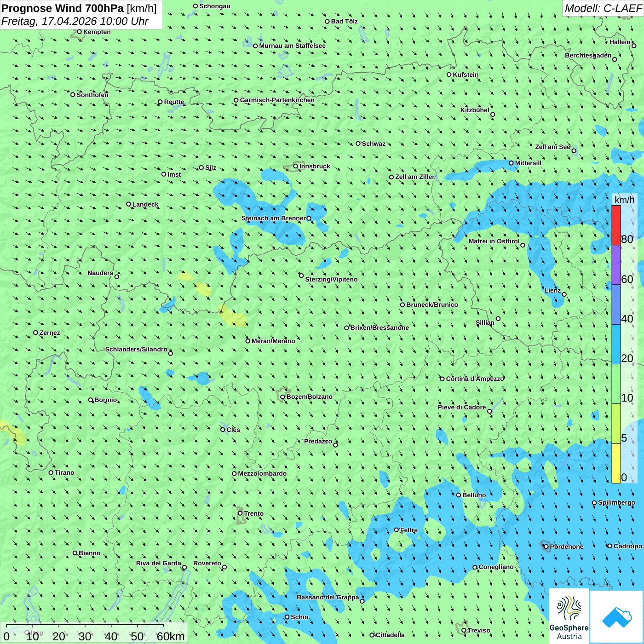Click the Bruneck/Brunico label
Screen dimensions: 644x644
(x=432, y=305)
